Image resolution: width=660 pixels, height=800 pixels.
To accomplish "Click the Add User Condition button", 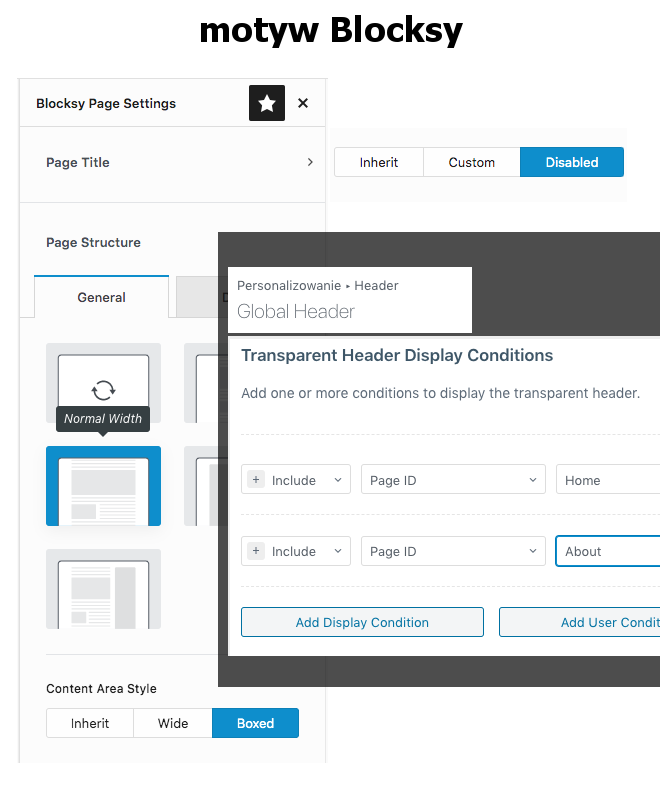I will click(x=579, y=622).
